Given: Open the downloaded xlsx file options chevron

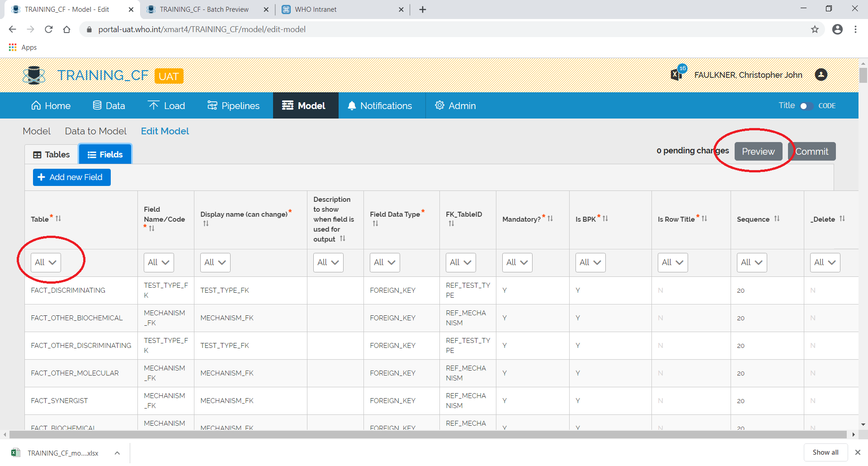Looking at the screenshot, I should pyautogui.click(x=117, y=453).
